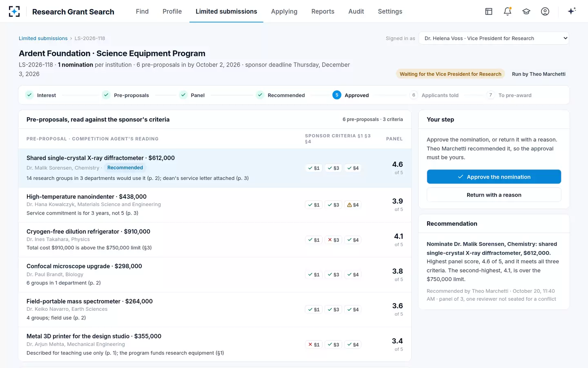Open the Audit tab
The width and height of the screenshot is (588, 368).
coord(356,11)
